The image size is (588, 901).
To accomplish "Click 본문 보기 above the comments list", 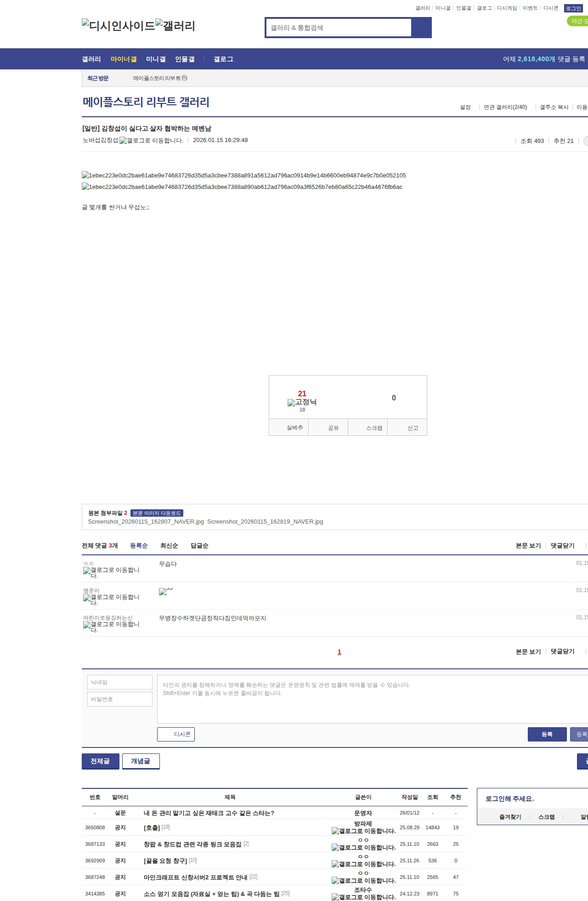I will (x=528, y=546).
